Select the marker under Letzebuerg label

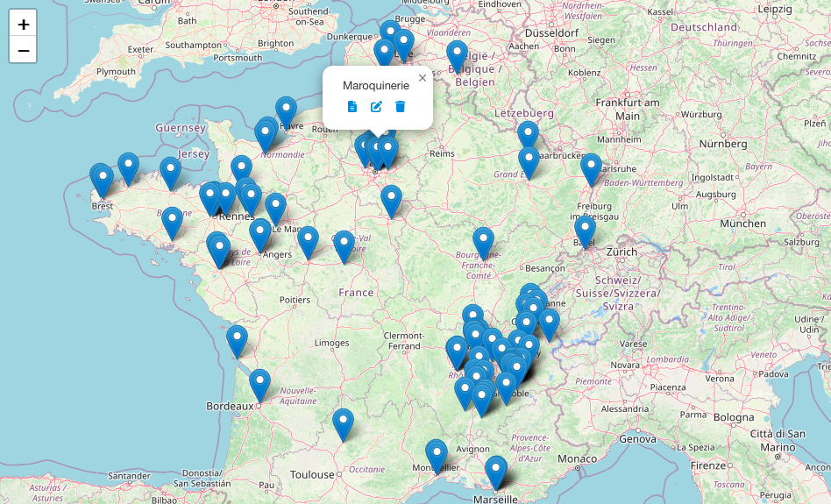pyautogui.click(x=528, y=137)
